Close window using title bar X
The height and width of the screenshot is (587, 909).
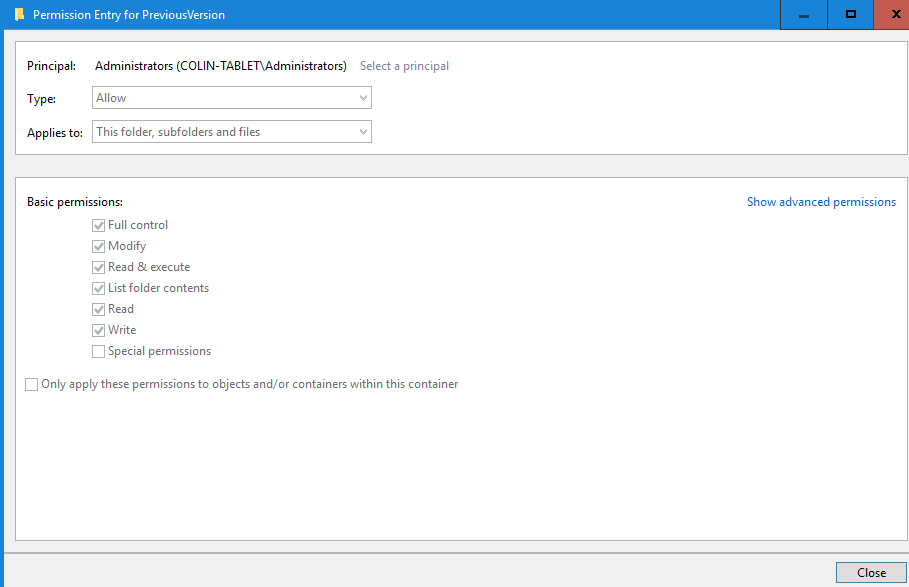pos(895,15)
